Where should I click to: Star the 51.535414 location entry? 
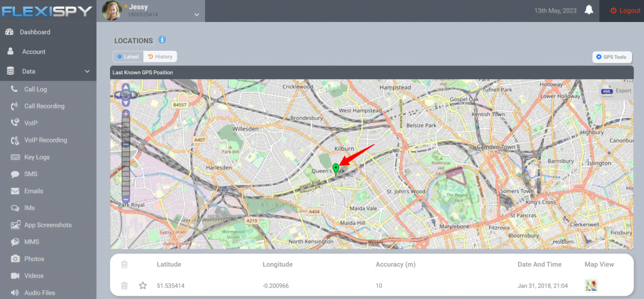click(x=143, y=285)
